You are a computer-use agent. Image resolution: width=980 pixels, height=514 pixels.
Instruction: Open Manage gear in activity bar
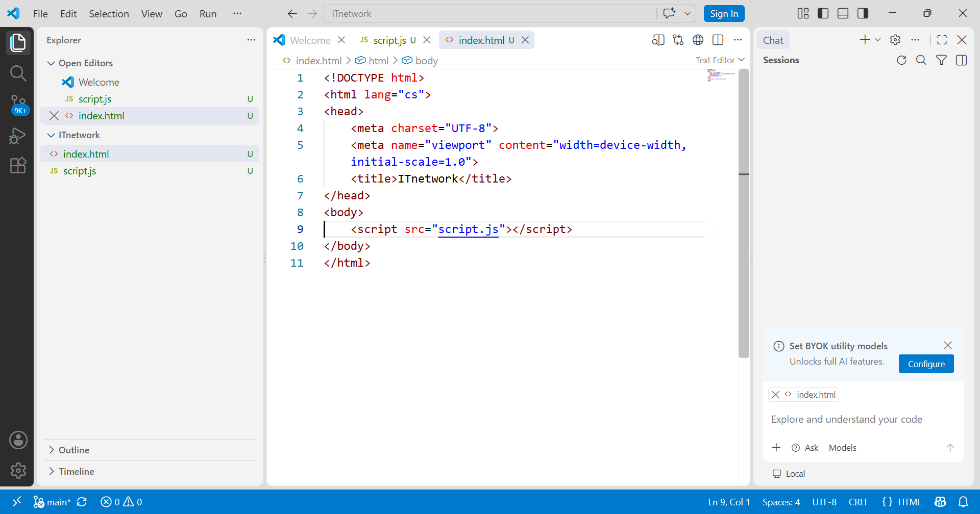[18, 471]
